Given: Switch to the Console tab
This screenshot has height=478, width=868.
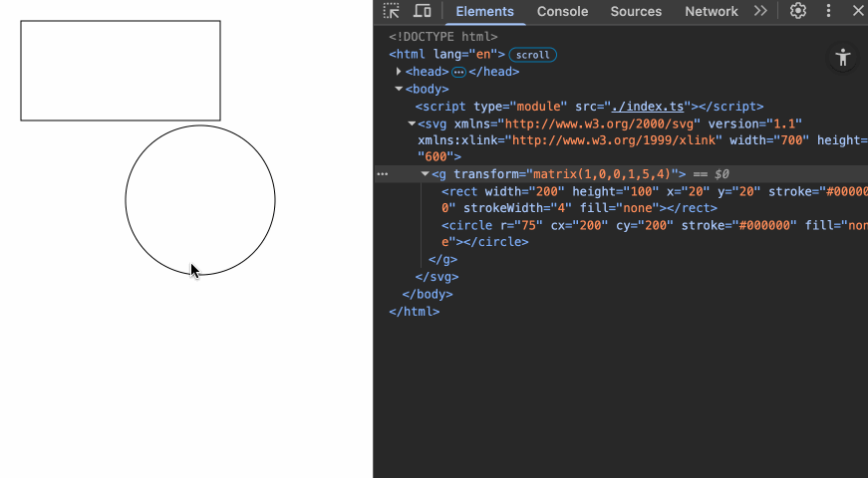Looking at the screenshot, I should pos(562,12).
